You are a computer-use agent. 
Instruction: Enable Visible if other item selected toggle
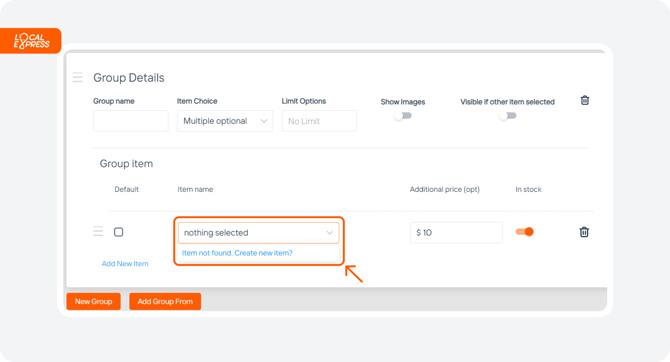pyautogui.click(x=508, y=116)
